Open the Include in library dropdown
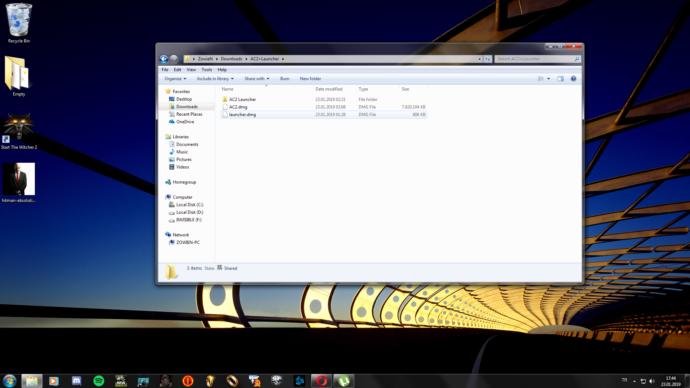The image size is (690, 388). point(215,79)
